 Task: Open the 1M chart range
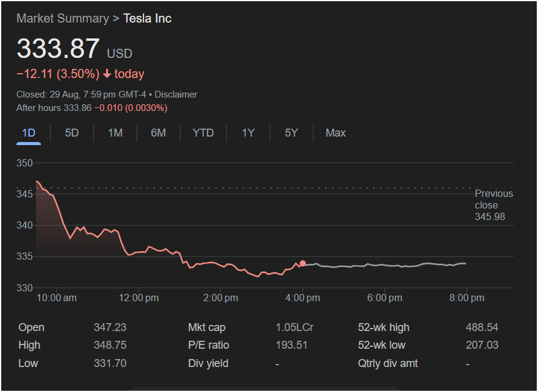(x=115, y=133)
